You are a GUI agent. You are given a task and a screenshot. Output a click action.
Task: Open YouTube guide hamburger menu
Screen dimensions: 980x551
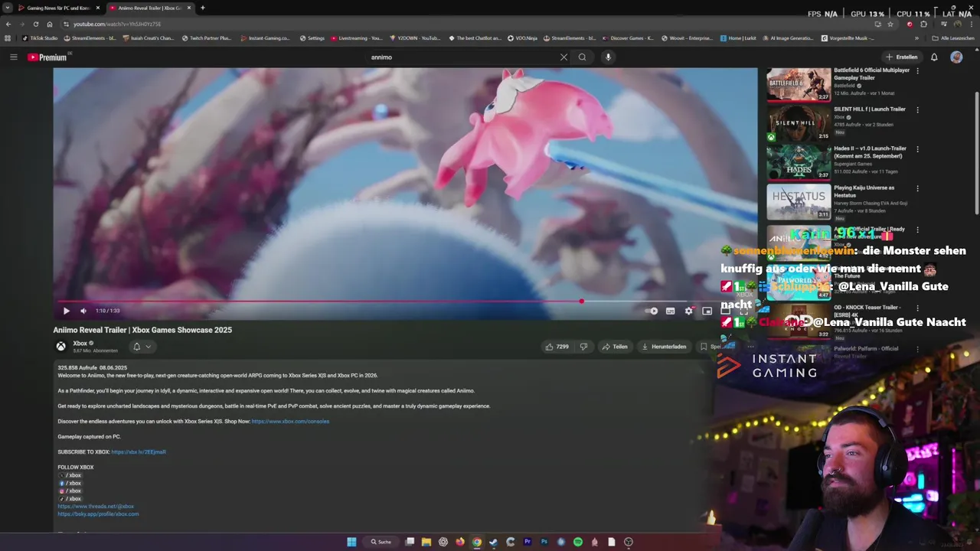click(13, 57)
